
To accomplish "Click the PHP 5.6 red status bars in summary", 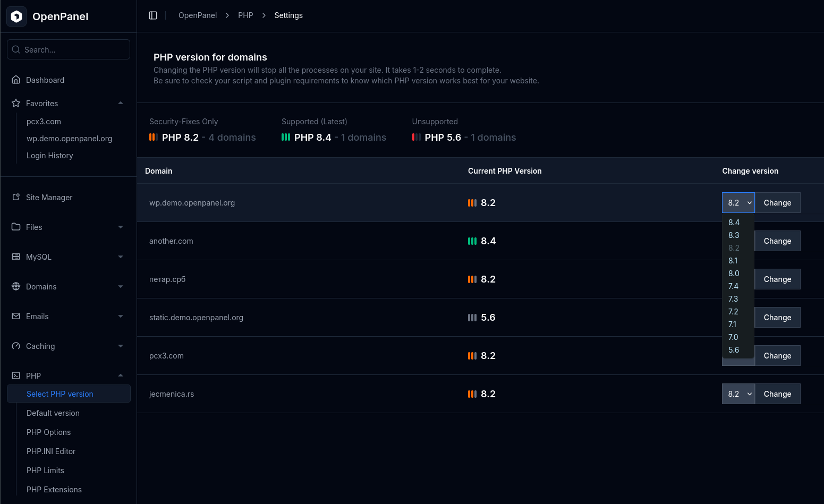I will click(x=417, y=137).
